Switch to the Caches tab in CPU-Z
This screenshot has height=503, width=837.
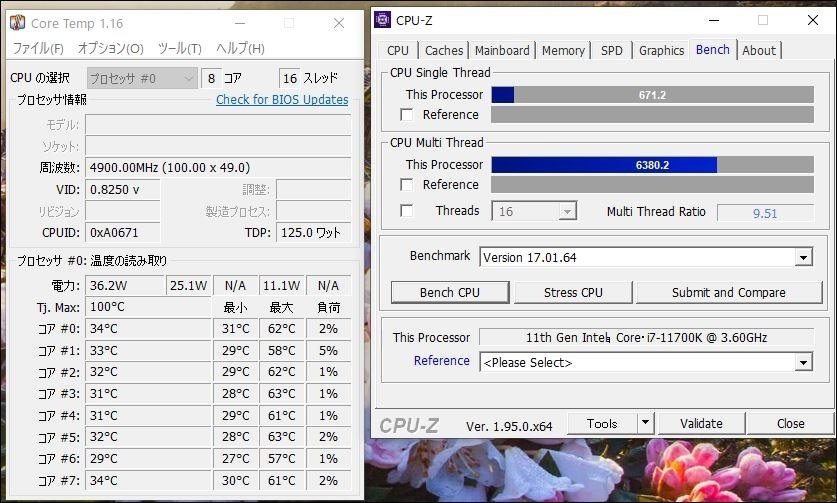coord(444,51)
